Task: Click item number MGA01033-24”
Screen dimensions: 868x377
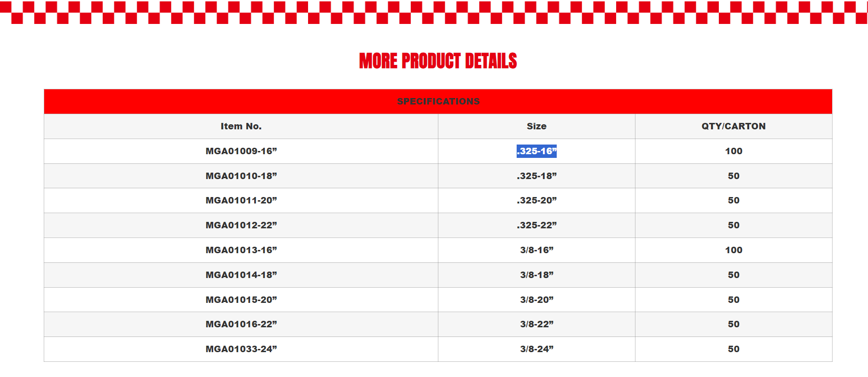Action: 241,349
